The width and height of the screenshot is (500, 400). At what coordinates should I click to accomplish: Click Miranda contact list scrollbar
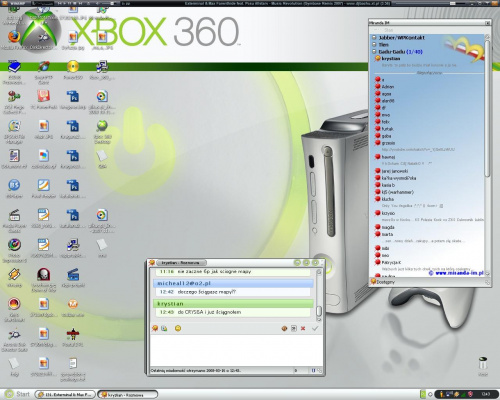pos(487,108)
